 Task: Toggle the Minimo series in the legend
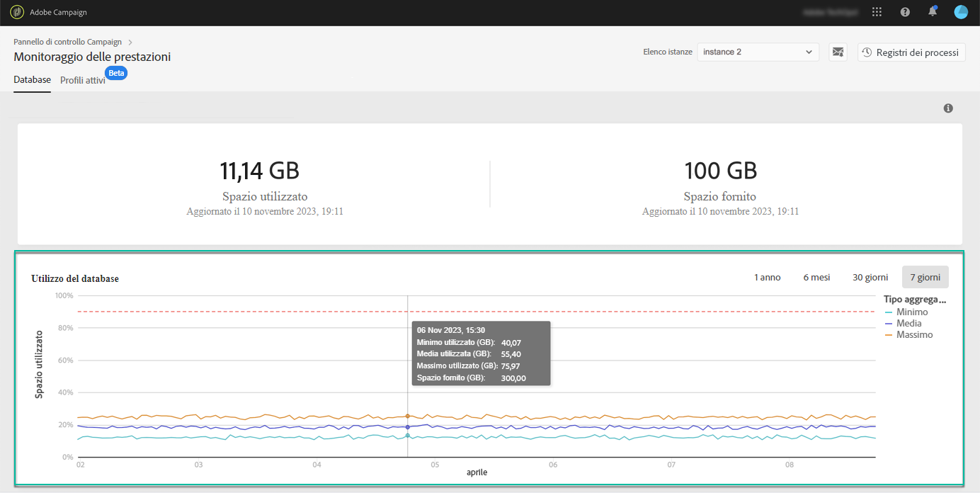point(906,312)
